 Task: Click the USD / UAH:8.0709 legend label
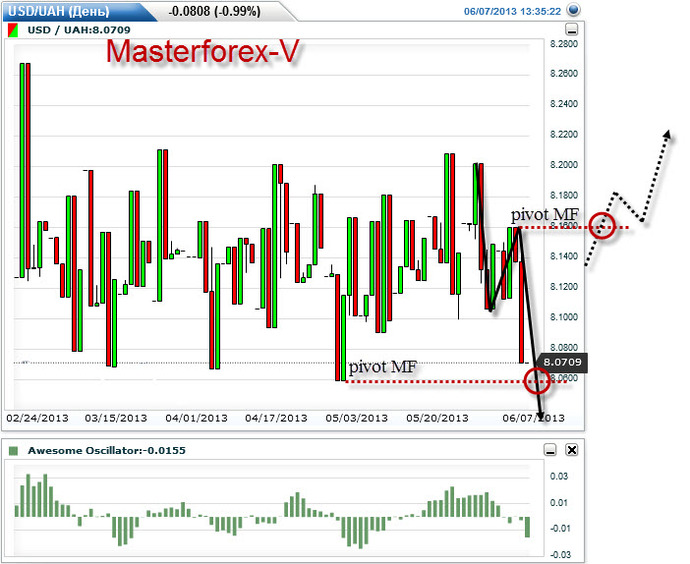coord(79,30)
